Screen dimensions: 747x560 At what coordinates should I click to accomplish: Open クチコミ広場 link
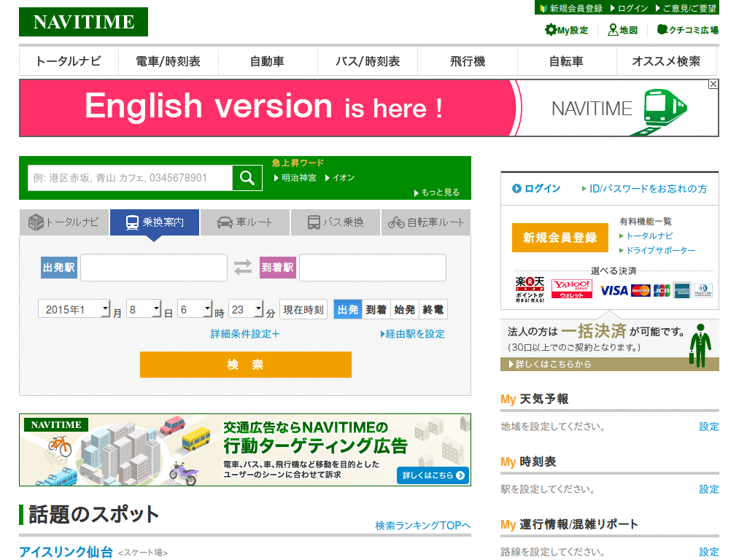[687, 30]
